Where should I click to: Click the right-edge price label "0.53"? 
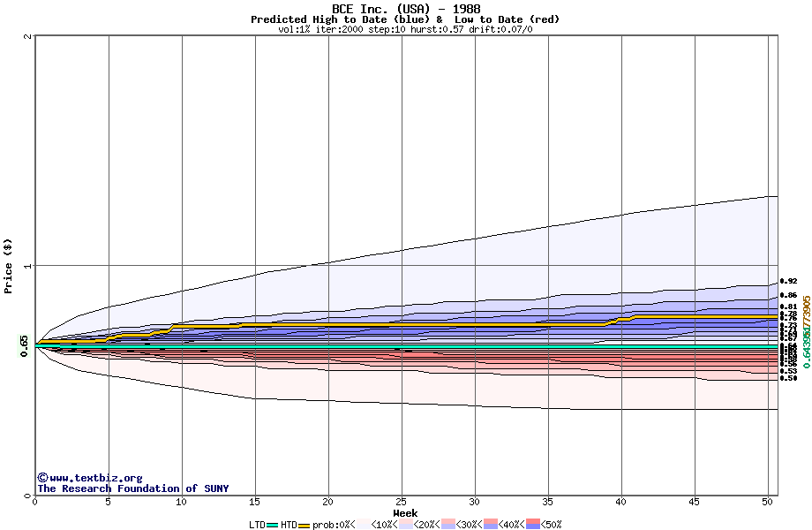pos(789,372)
